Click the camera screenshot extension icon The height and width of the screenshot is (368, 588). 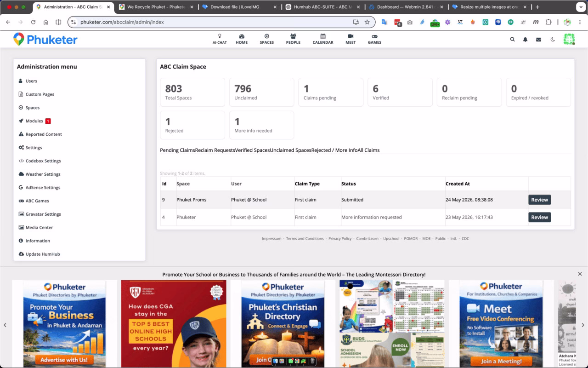pyautogui.click(x=410, y=22)
